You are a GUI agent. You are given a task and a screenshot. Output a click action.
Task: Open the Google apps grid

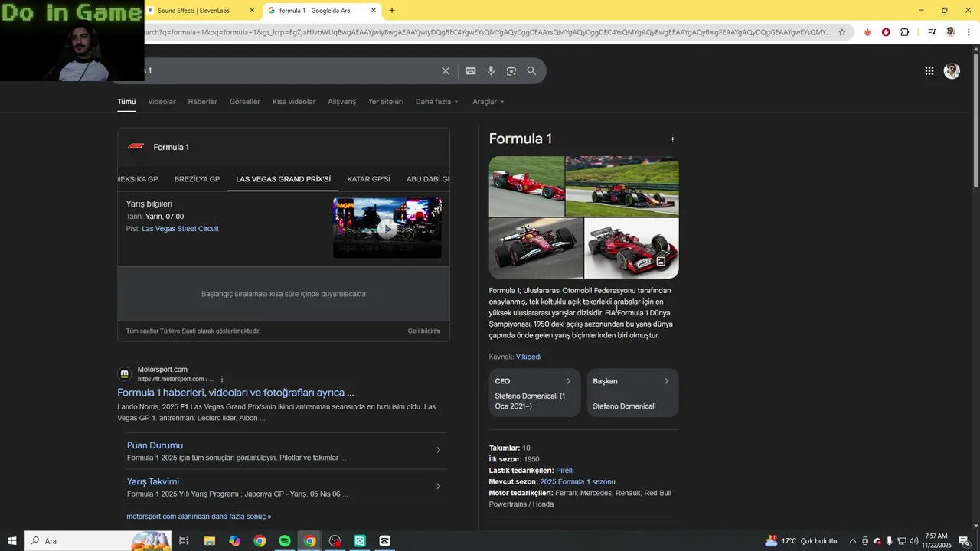pyautogui.click(x=929, y=71)
